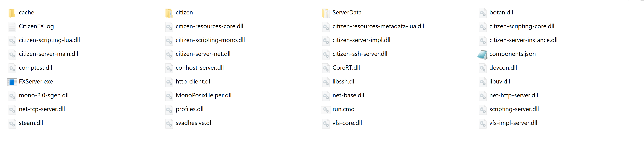Viewport: 644px width, 157px height.
Task: Select the MonoPosixHelper.dll file name
Action: point(204,95)
